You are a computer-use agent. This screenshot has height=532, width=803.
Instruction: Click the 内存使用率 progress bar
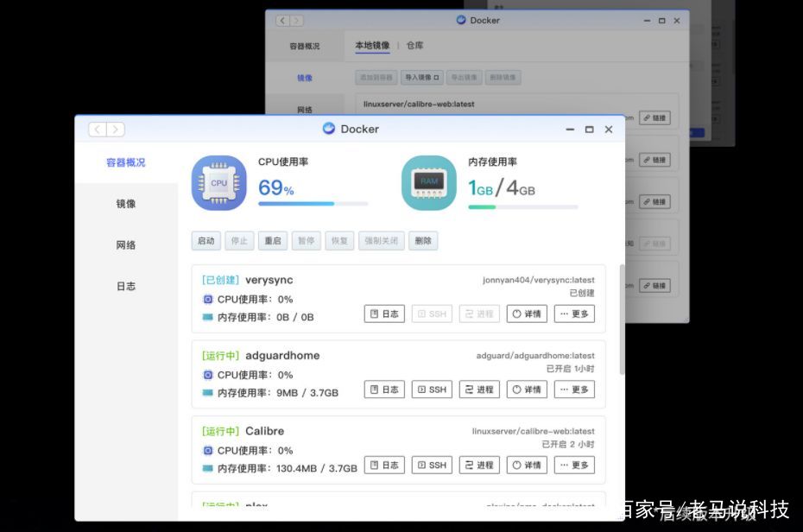[x=523, y=207]
